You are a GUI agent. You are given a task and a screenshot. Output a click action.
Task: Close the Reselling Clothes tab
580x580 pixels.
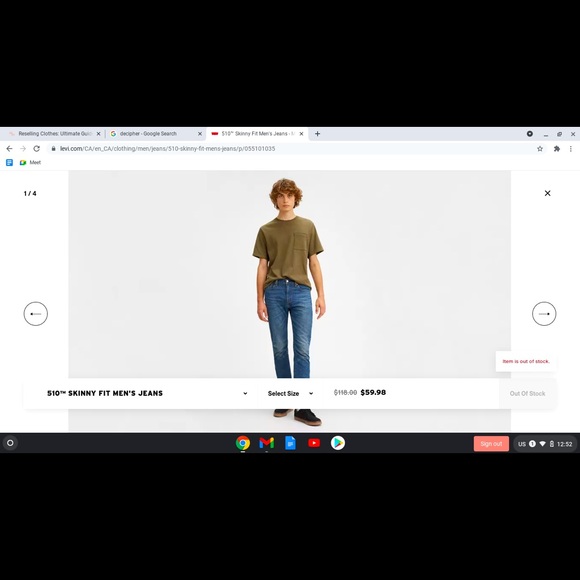click(98, 134)
